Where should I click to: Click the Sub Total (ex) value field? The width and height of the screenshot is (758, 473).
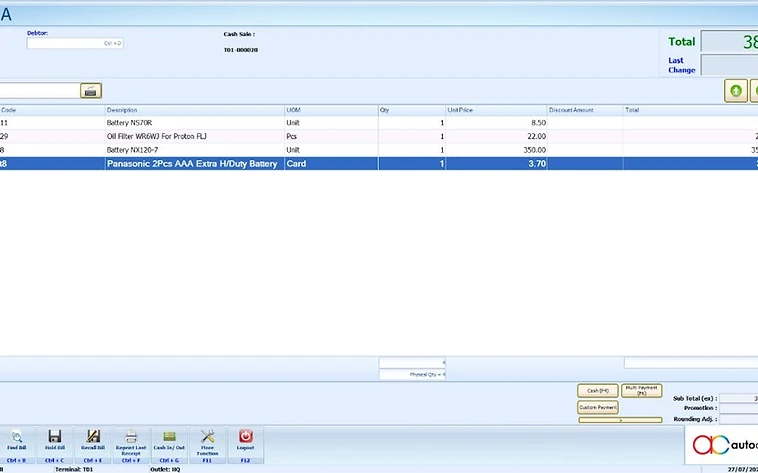(739, 398)
